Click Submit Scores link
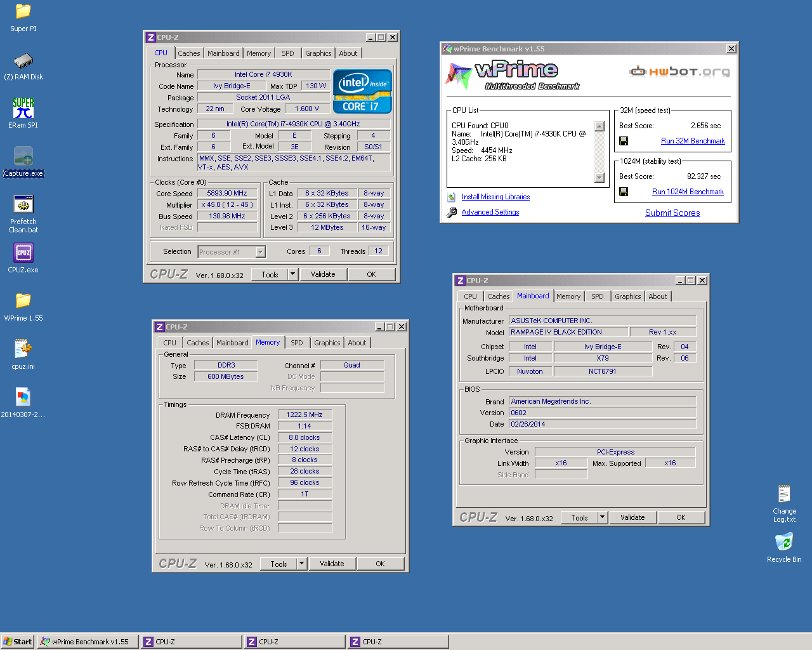The height and width of the screenshot is (650, 812). tap(672, 213)
